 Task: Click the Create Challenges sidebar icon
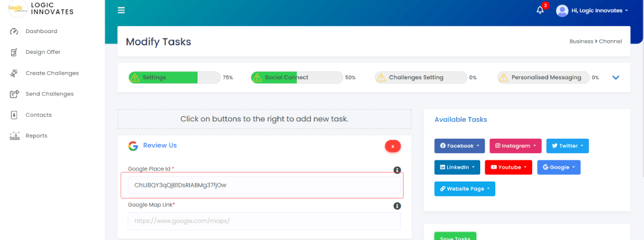(x=14, y=73)
